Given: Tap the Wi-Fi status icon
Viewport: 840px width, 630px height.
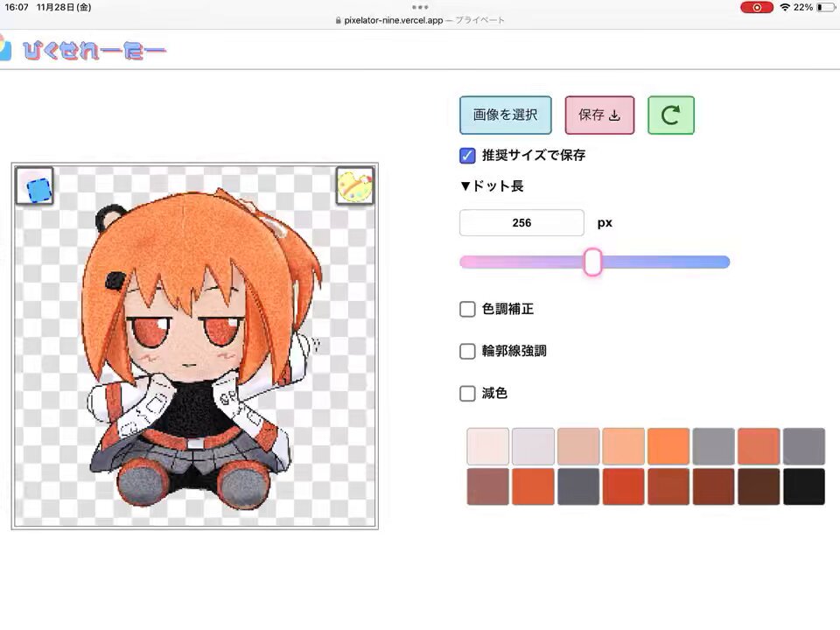Looking at the screenshot, I should pyautogui.click(x=785, y=8).
